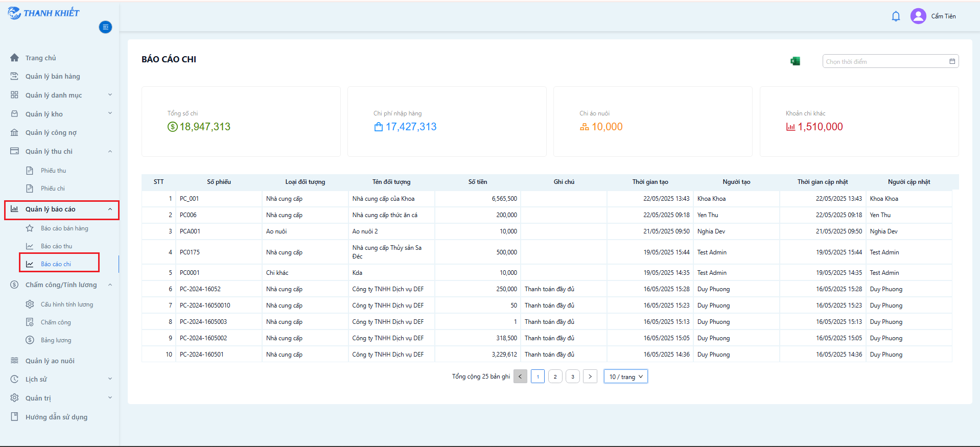The height and width of the screenshot is (447, 980).
Task: Expand Lịch sử chevron
Action: tap(110, 379)
